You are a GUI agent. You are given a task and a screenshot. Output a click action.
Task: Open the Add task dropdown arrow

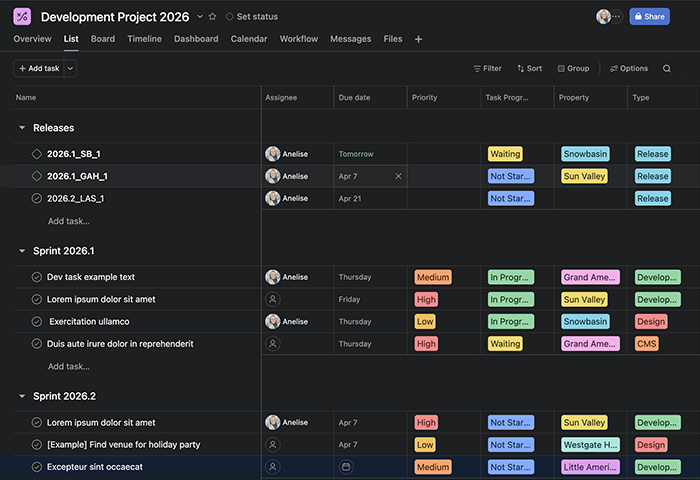70,69
